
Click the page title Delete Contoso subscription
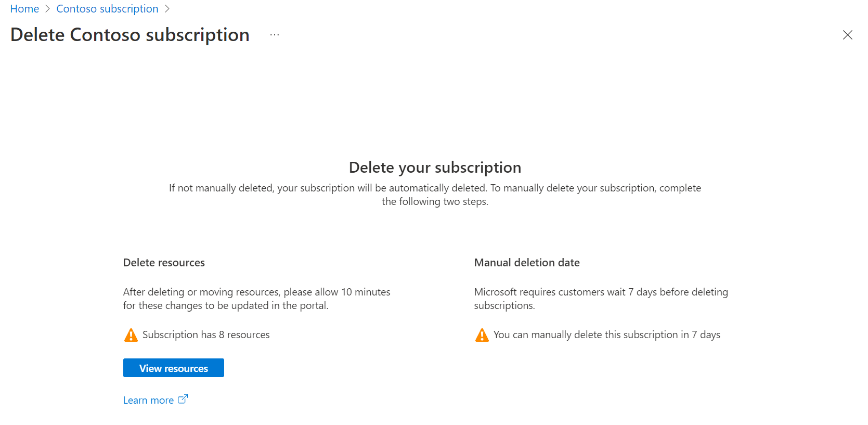tap(130, 35)
